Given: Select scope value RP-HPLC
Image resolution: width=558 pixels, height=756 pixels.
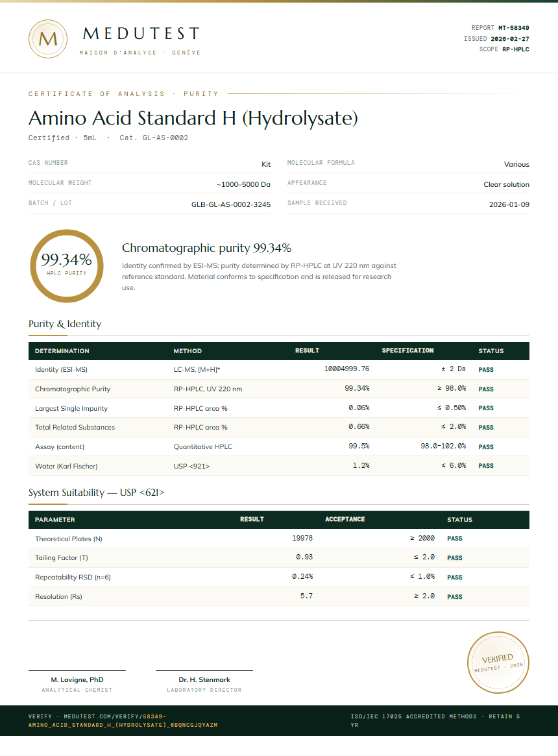Looking at the screenshot, I should [x=516, y=49].
